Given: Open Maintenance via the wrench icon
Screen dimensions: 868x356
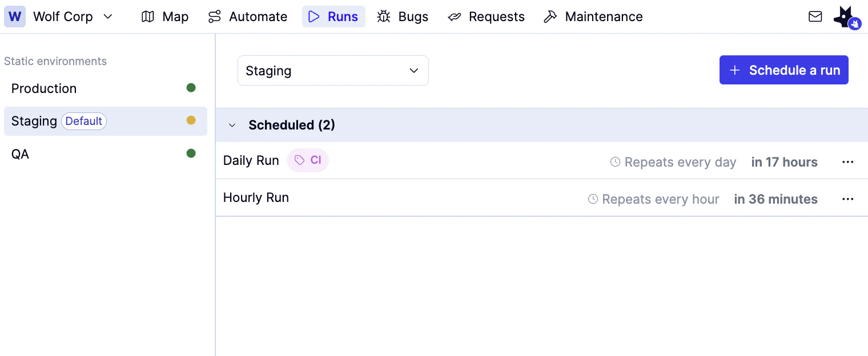Looking at the screenshot, I should coord(550,17).
